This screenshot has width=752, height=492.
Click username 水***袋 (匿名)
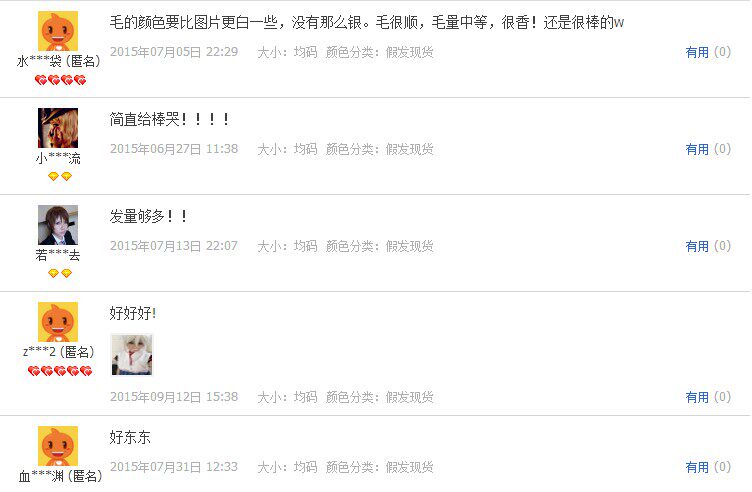pyautogui.click(x=59, y=61)
